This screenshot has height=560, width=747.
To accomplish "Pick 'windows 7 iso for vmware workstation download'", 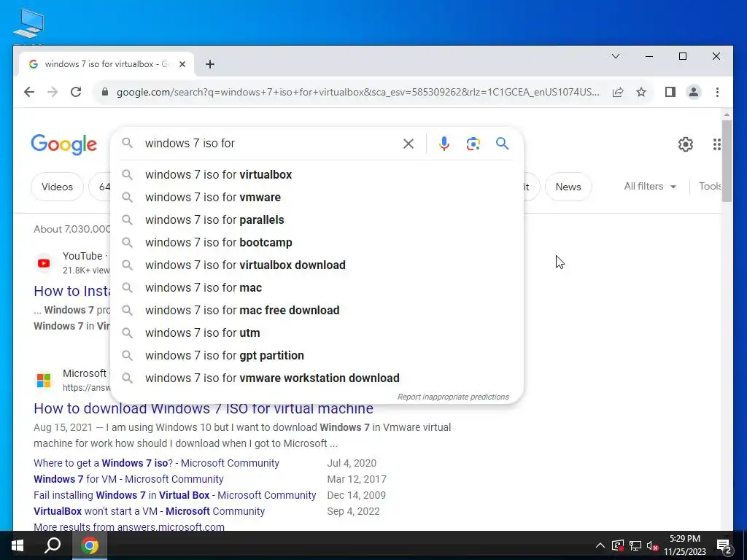I will tap(317, 378).
